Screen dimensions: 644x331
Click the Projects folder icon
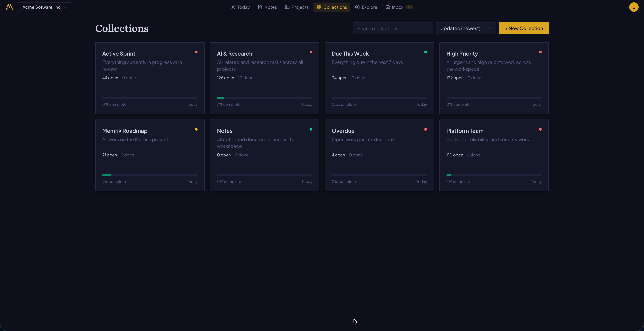pyautogui.click(x=287, y=7)
